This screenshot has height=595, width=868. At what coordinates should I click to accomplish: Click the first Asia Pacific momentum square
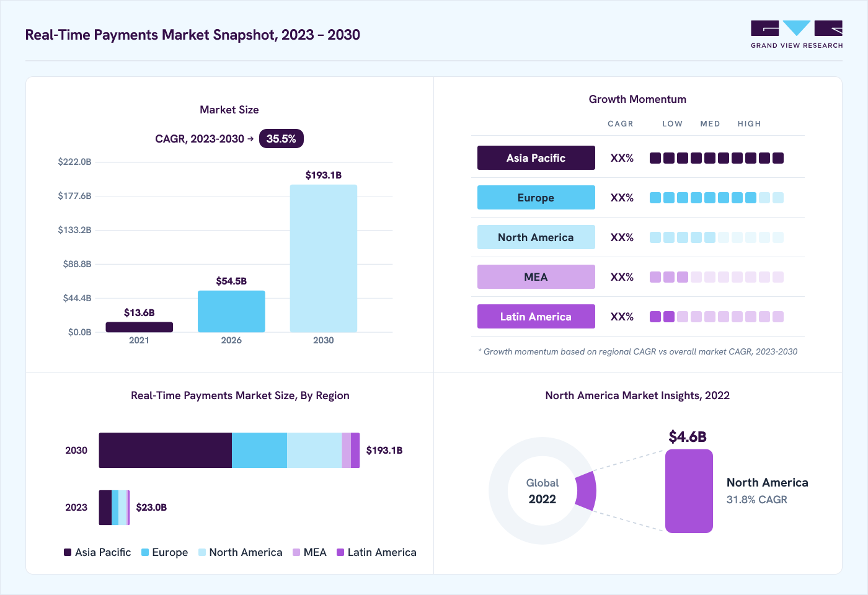click(655, 158)
